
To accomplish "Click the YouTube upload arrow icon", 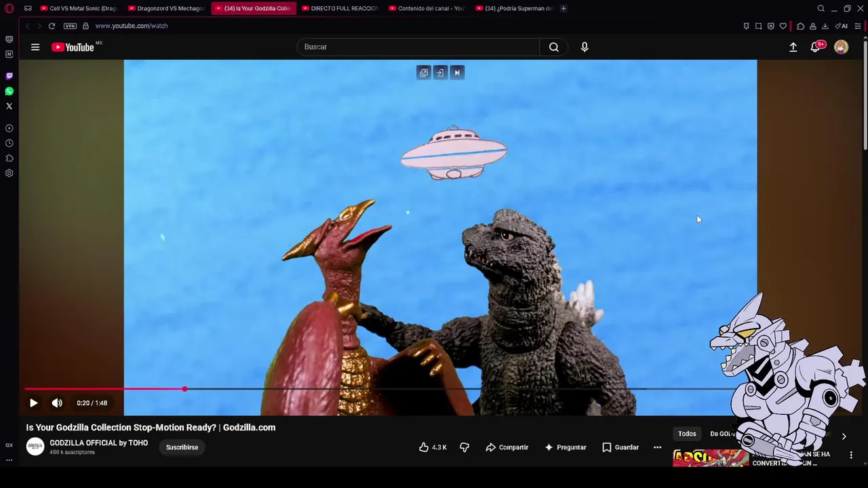I will (793, 47).
